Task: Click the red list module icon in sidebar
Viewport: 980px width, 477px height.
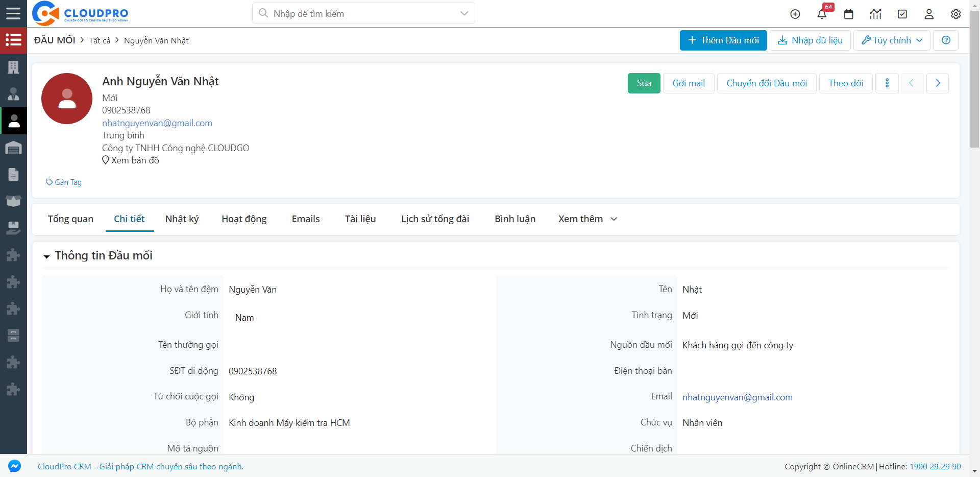Action: coord(13,40)
